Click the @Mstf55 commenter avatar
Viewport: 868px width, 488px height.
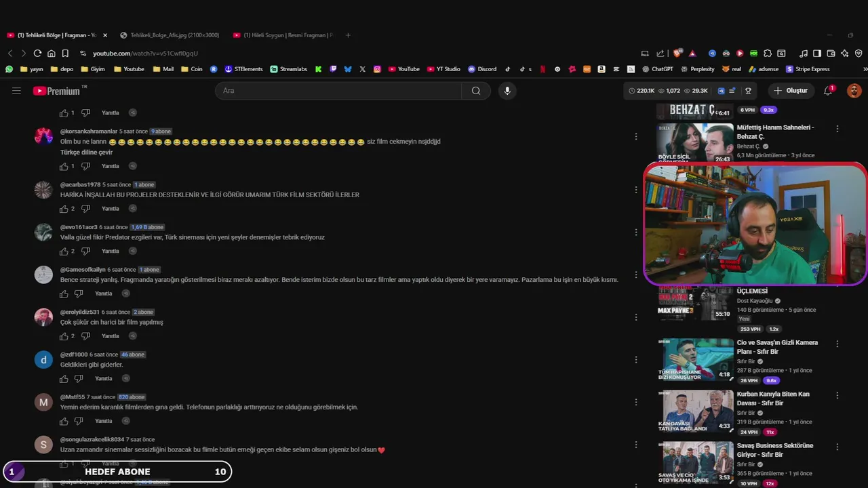pos(43,403)
